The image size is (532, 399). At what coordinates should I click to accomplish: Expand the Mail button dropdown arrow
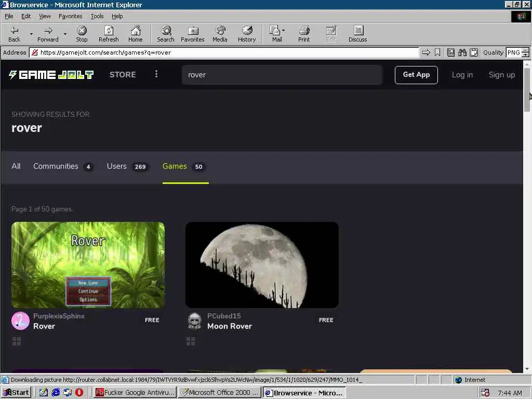[283, 31]
